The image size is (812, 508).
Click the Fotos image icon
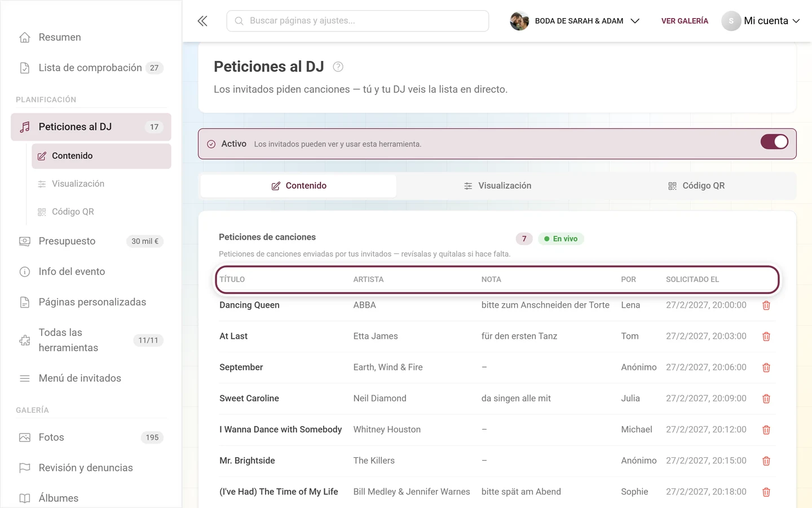pyautogui.click(x=25, y=437)
